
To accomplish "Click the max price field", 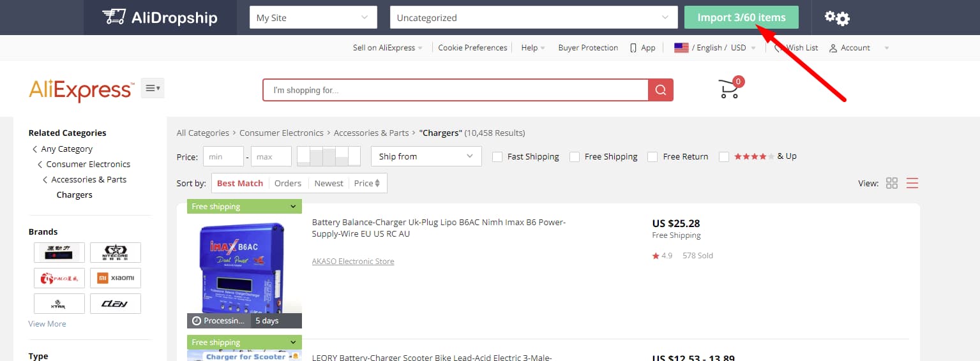I will [271, 156].
